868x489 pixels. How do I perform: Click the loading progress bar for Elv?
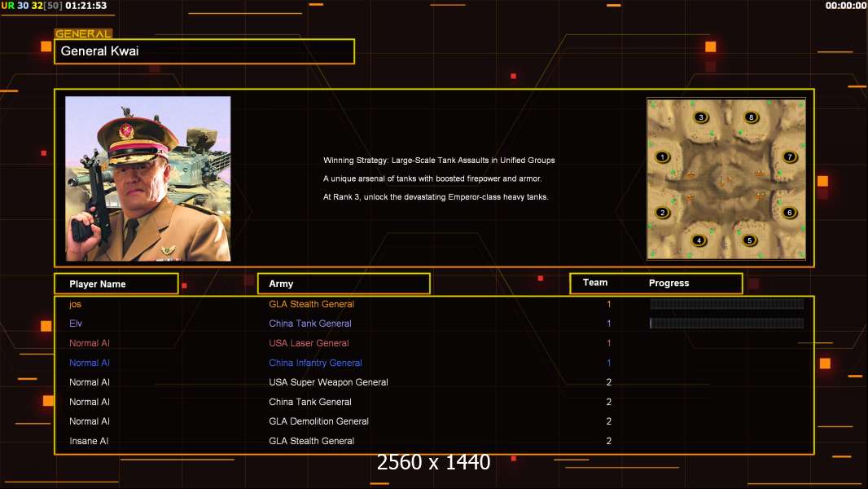coord(727,323)
